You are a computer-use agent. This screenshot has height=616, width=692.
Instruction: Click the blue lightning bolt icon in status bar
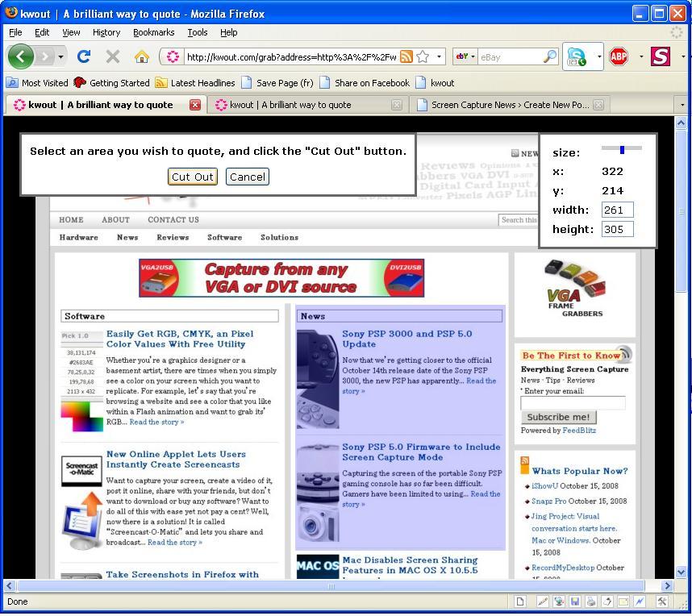pos(640,601)
